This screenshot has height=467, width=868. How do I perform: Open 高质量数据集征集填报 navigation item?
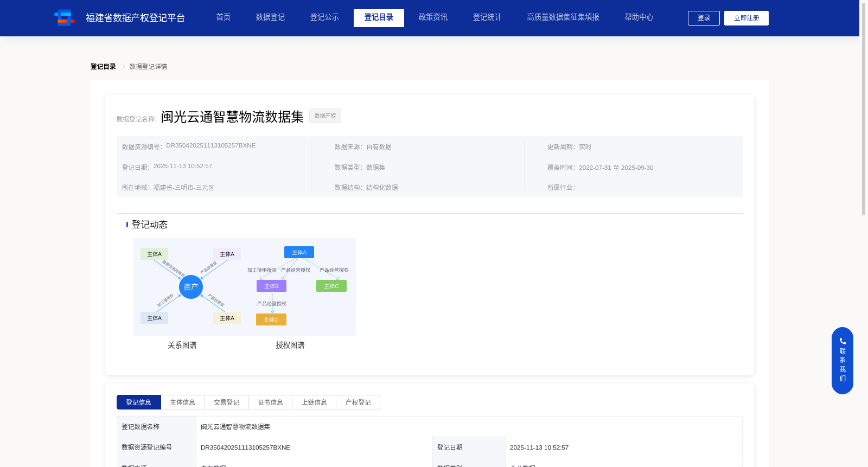click(563, 17)
